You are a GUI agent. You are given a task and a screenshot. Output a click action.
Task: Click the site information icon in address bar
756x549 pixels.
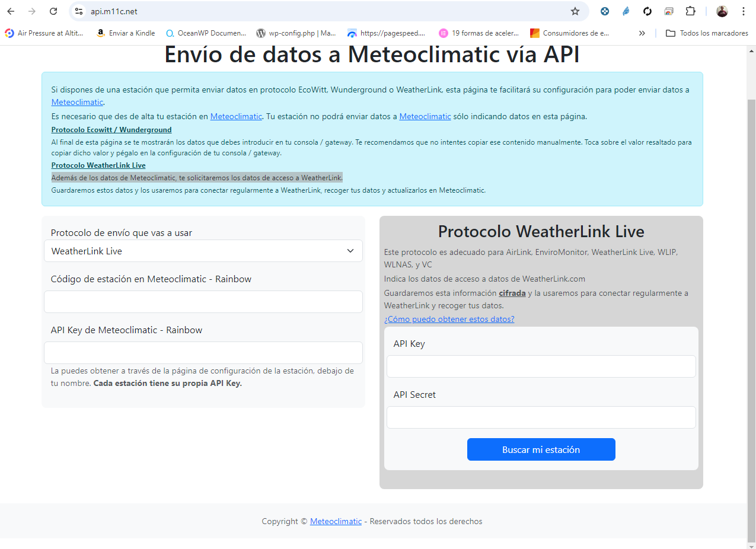(x=79, y=11)
